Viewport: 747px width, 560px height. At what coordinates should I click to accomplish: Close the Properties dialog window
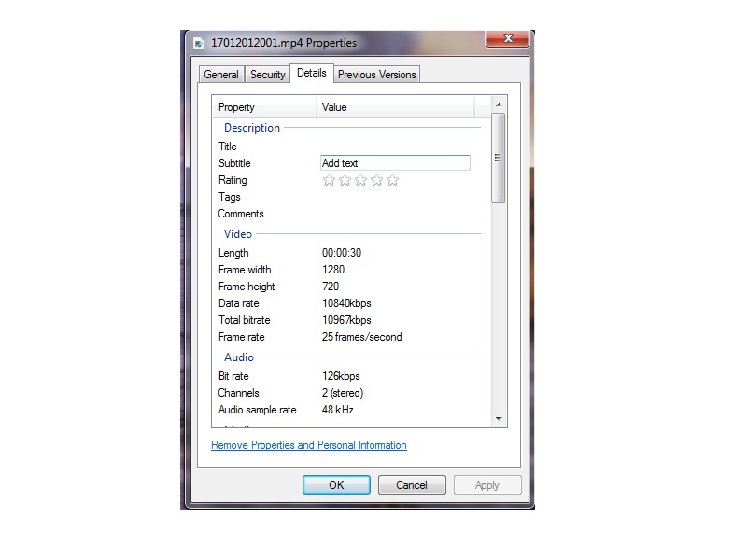click(x=508, y=39)
